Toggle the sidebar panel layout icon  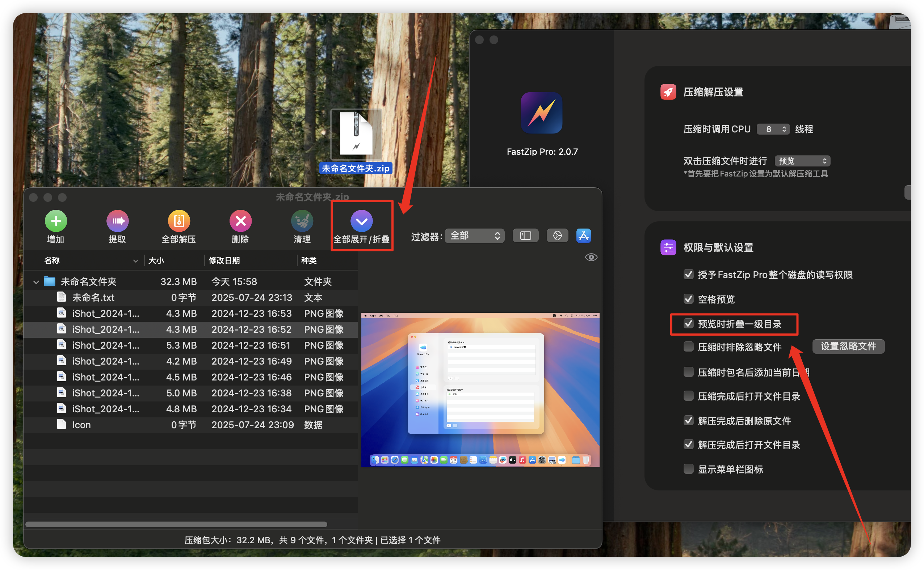(526, 235)
